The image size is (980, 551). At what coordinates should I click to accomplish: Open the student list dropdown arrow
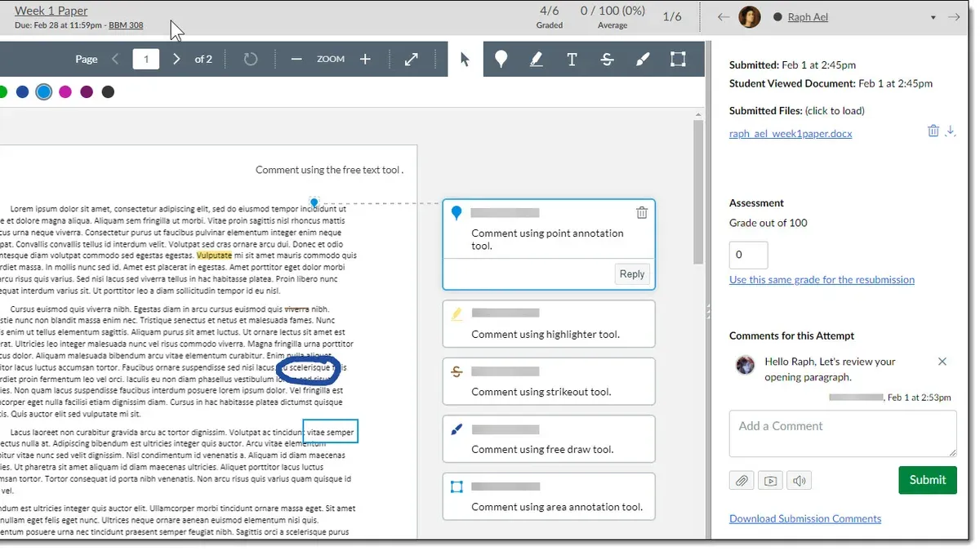coord(933,18)
